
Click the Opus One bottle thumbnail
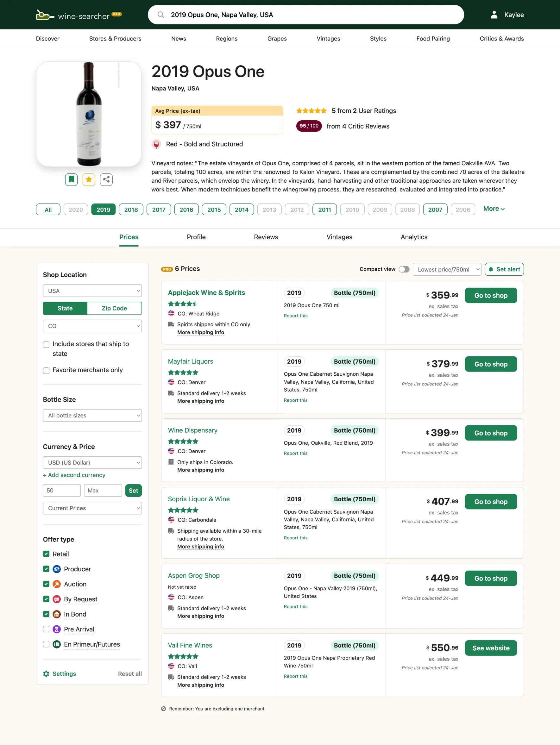pyautogui.click(x=89, y=114)
